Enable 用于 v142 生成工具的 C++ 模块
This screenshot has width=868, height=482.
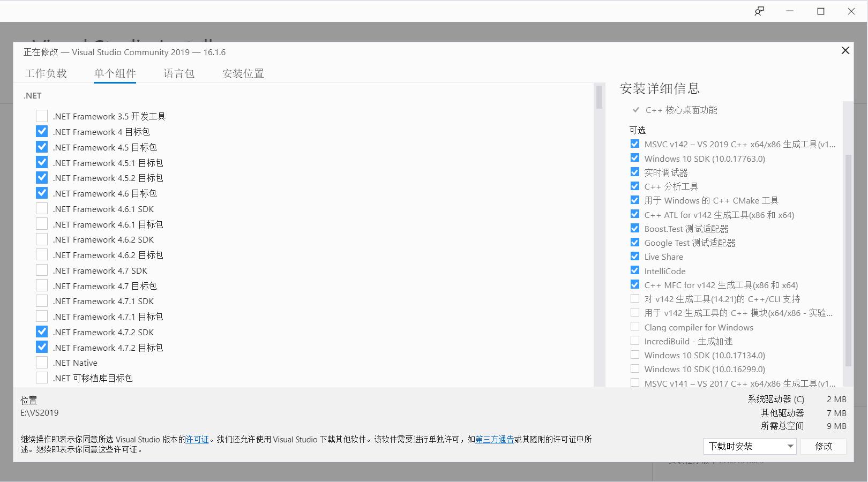pos(635,312)
